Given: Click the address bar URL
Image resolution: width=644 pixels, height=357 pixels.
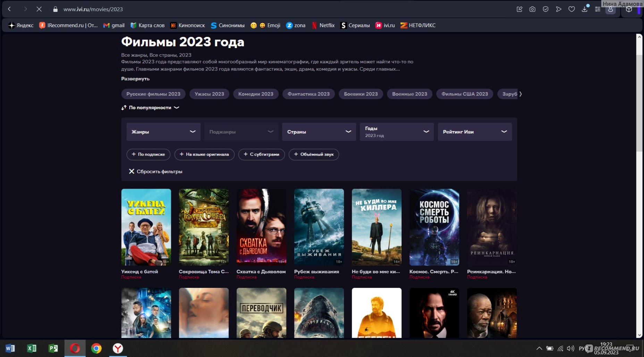Looking at the screenshot, I should pos(93,9).
